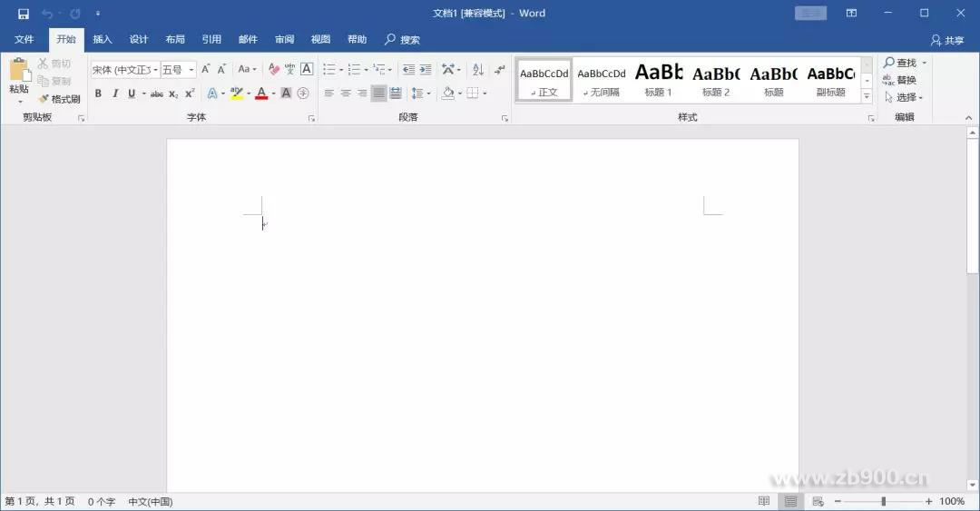Click the Copy (复制) icon

click(44, 81)
